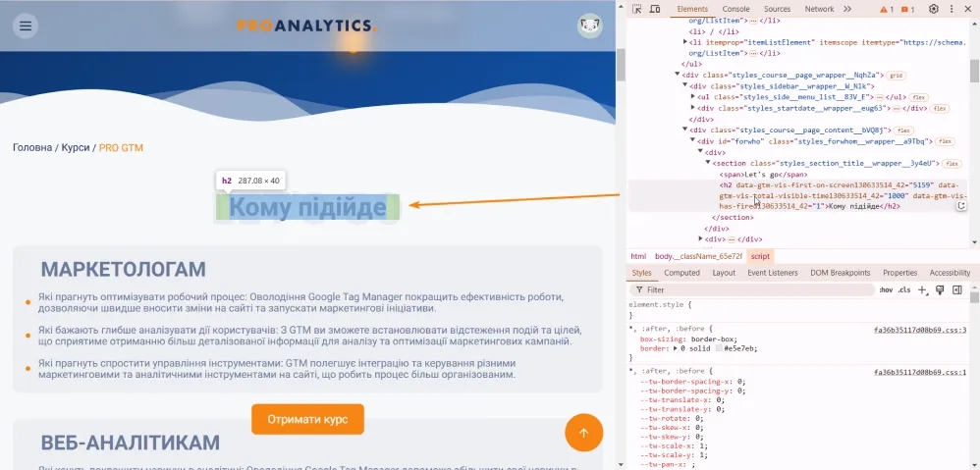The height and width of the screenshot is (470, 980).
Task: Select the DOM Breakpoints pane tab
Action: 840,273
